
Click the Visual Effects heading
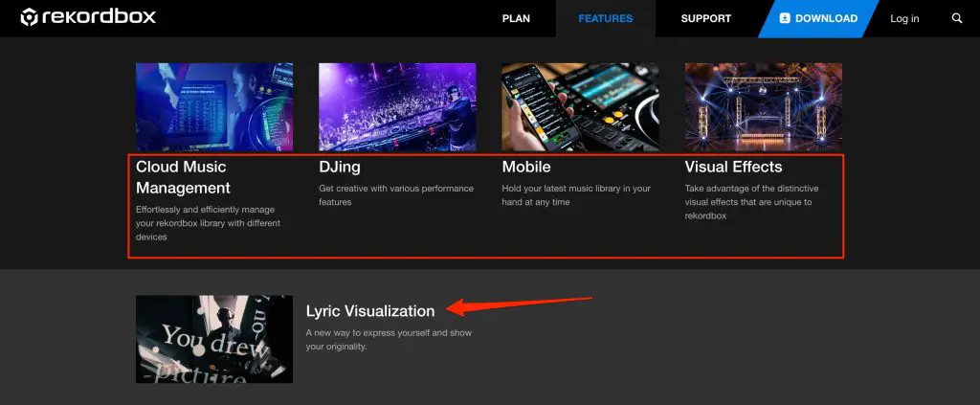733,167
